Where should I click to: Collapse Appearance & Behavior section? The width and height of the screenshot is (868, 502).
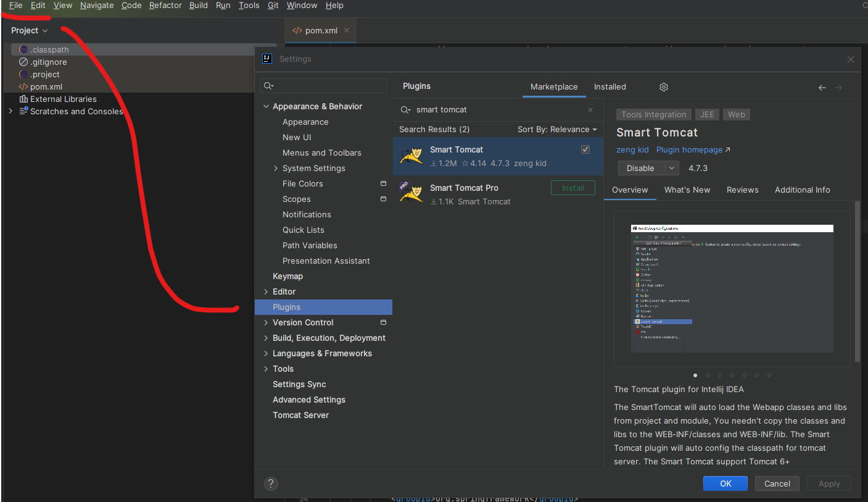(x=267, y=106)
